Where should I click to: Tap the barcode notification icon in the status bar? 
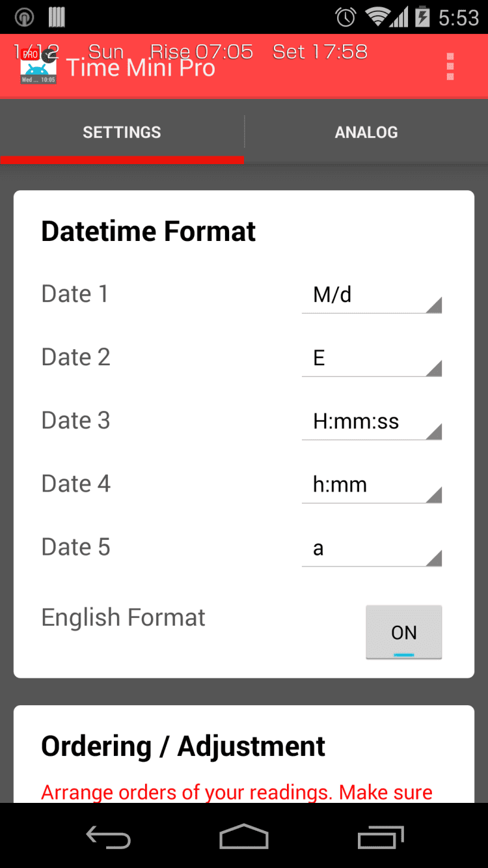pos(57,17)
